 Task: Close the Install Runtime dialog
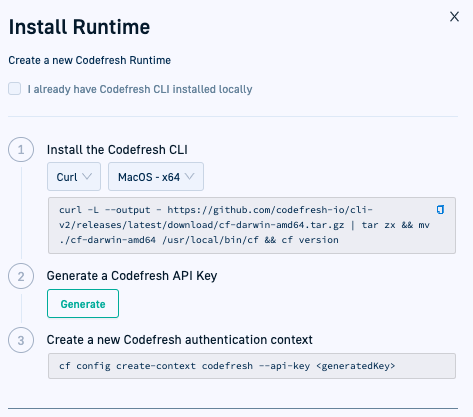(x=454, y=17)
